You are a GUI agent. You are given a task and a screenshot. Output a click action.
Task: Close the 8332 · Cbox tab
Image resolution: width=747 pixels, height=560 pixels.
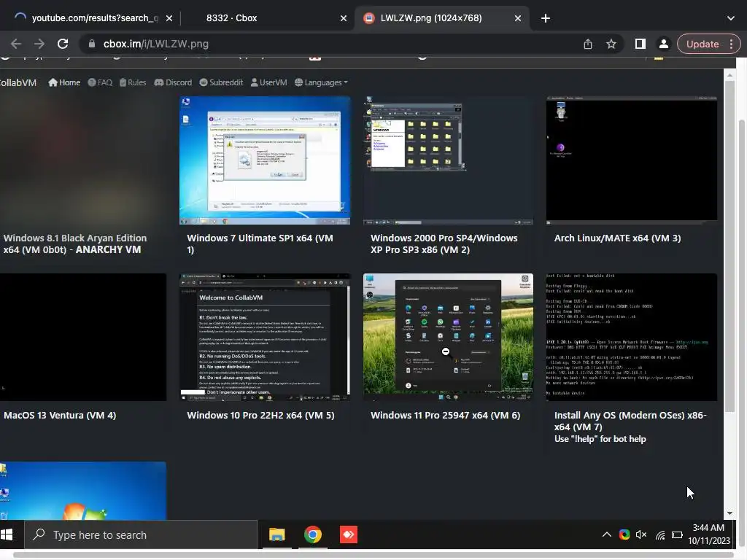(344, 18)
